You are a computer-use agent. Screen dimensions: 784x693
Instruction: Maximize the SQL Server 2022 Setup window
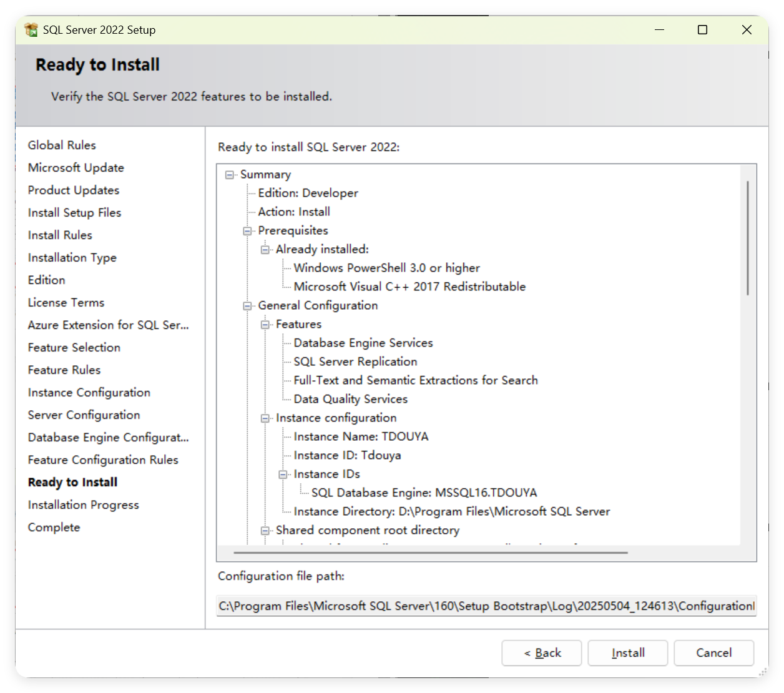pyautogui.click(x=703, y=29)
